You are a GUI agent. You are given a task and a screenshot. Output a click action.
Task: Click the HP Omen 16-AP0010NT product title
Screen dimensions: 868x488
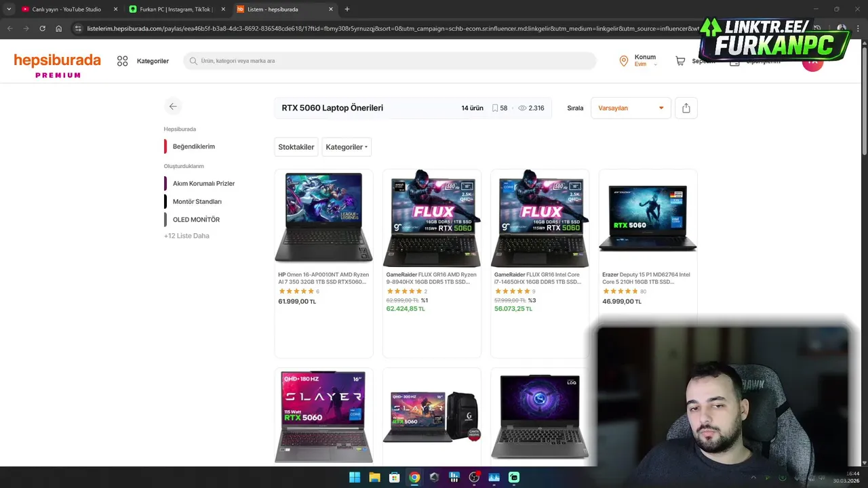click(x=323, y=278)
